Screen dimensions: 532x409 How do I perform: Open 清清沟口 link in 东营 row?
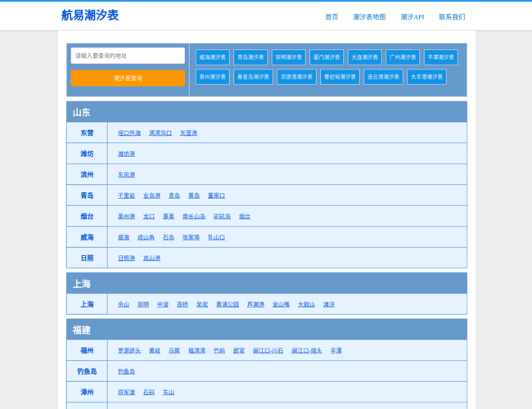click(x=160, y=133)
